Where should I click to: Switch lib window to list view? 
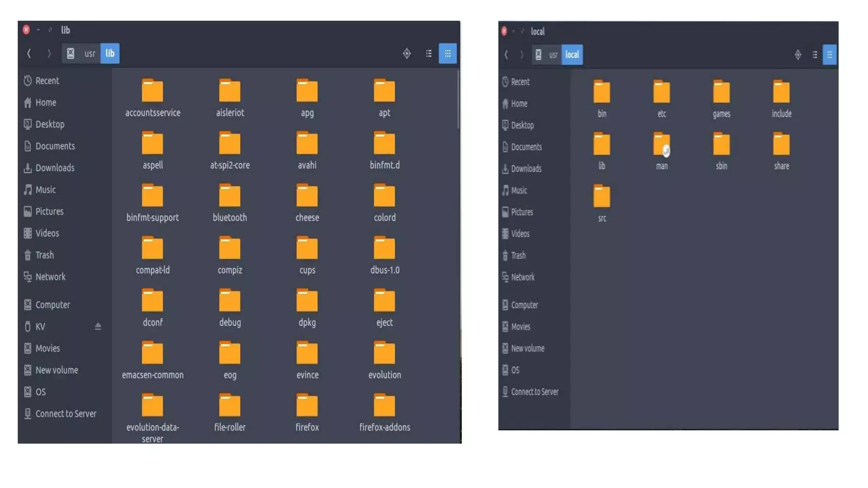point(428,53)
